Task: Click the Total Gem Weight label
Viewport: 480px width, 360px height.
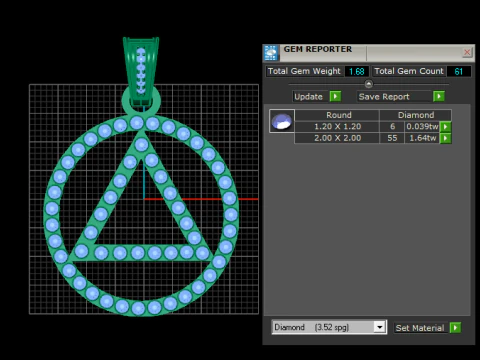Action: point(304,71)
